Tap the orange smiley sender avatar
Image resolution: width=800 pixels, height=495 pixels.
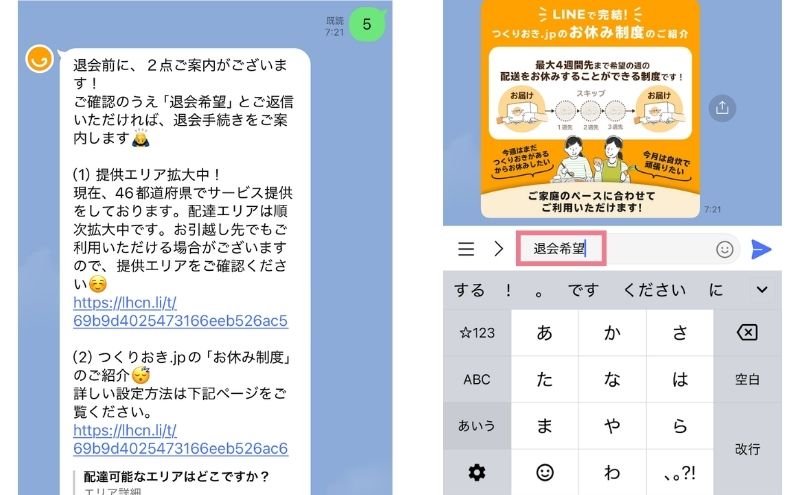[39, 59]
